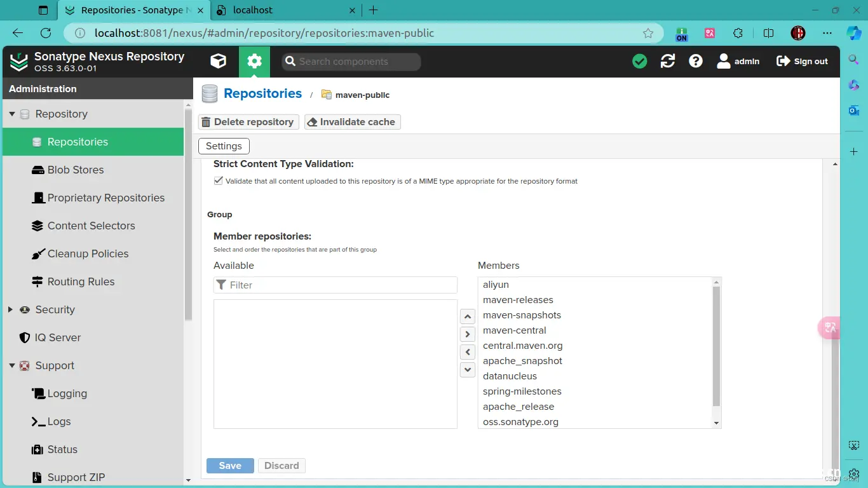Toggle Strict Content Type Validation checkbox
This screenshot has width=868, height=488.
point(219,181)
